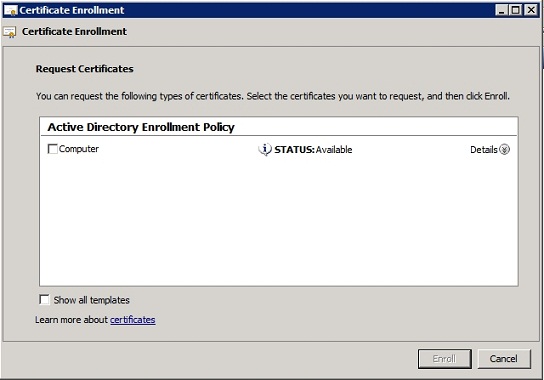Tick the Computer certificate checkbox
Viewport: 544px width, 380px height.
coord(53,149)
